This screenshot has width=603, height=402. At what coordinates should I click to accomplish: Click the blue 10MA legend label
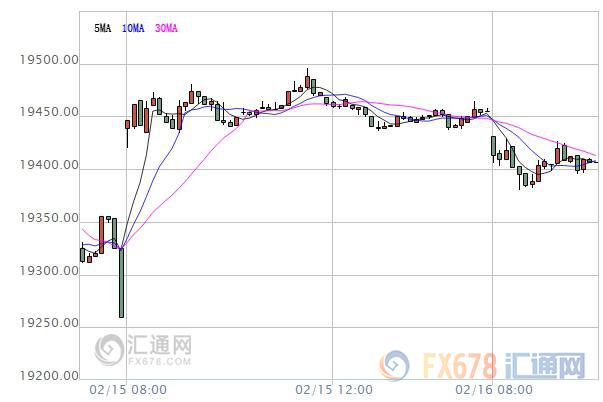[x=133, y=28]
